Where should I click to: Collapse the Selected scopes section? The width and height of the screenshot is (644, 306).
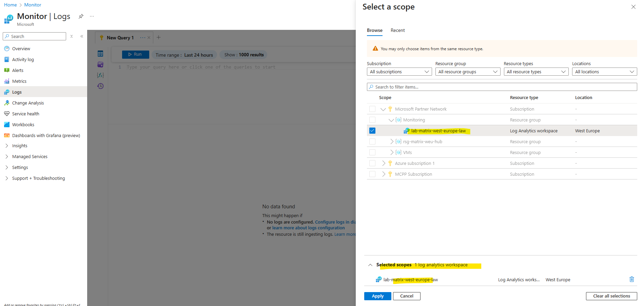370,265
